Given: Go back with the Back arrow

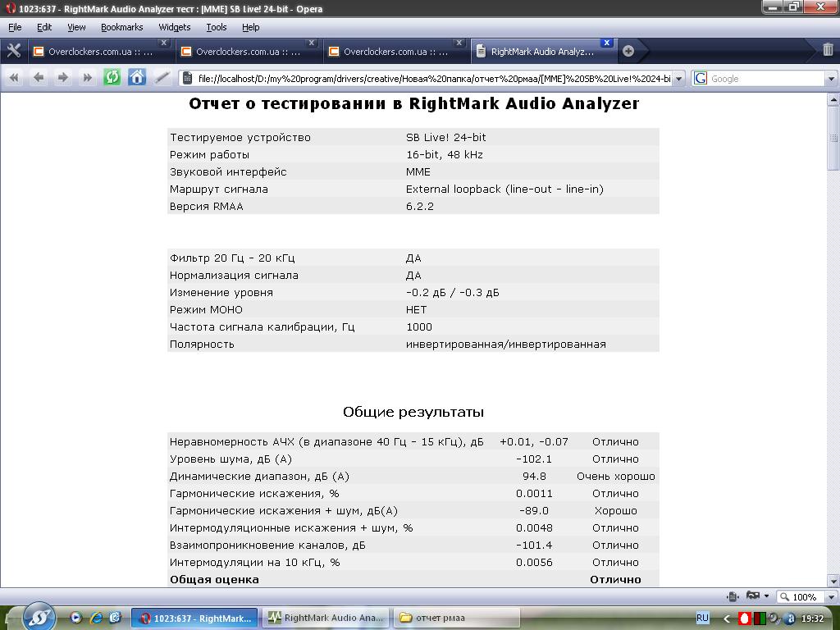Looking at the screenshot, I should (38, 78).
